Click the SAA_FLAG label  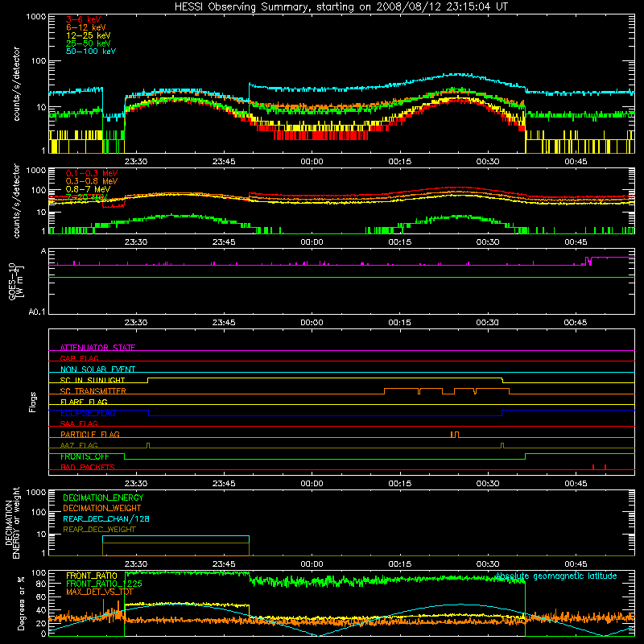click(x=79, y=423)
